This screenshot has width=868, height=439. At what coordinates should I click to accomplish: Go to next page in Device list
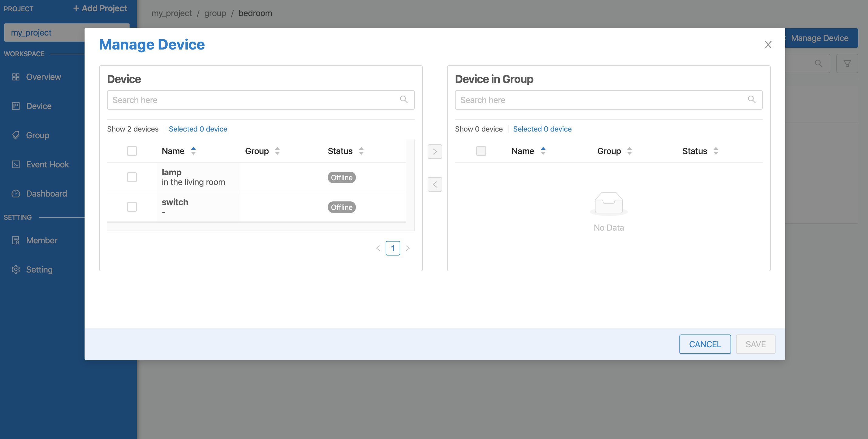click(x=408, y=248)
